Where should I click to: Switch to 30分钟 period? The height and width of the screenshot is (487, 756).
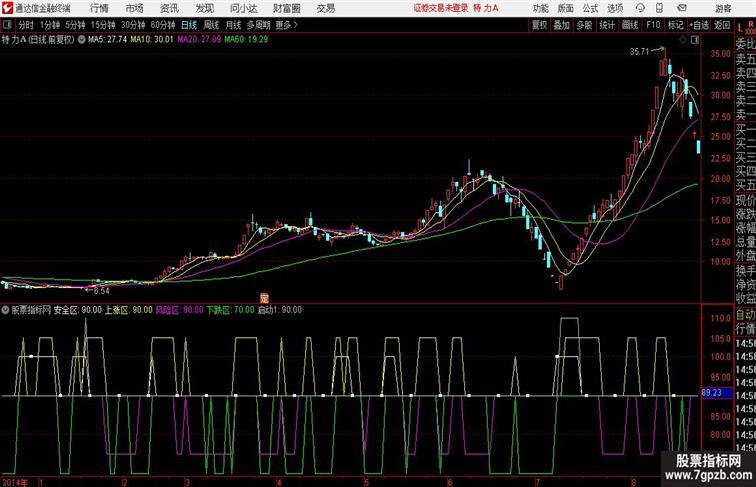(x=133, y=25)
